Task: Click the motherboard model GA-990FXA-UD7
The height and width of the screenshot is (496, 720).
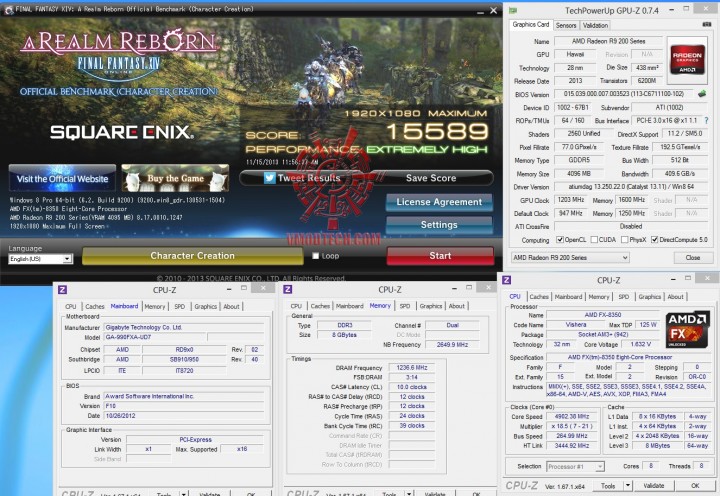Action: pos(155,337)
